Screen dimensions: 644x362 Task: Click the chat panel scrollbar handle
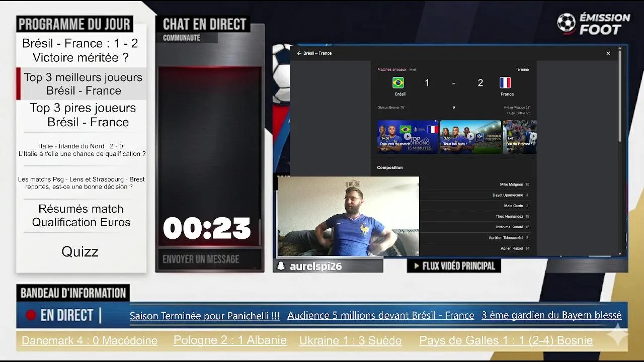click(x=260, y=232)
